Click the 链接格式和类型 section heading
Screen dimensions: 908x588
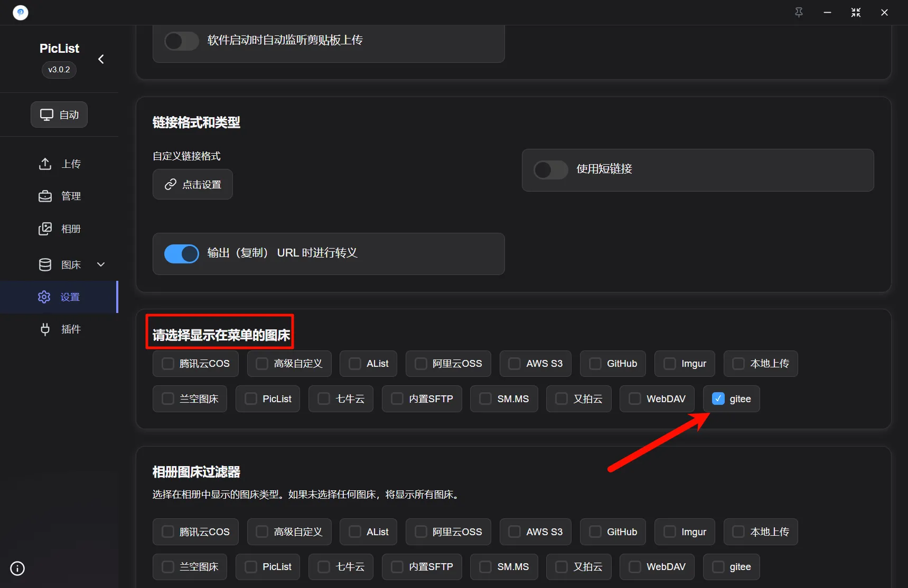196,122
